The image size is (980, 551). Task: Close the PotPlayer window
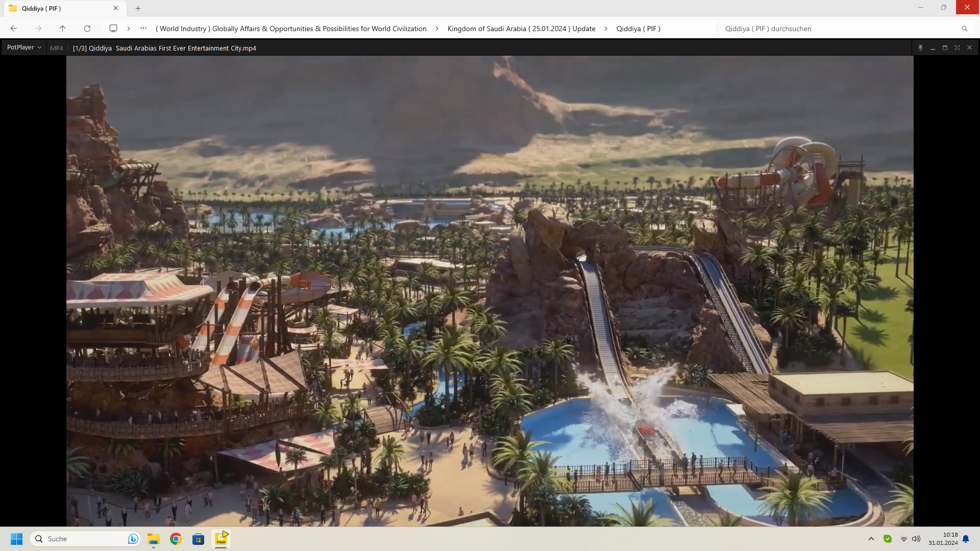pyautogui.click(x=969, y=47)
